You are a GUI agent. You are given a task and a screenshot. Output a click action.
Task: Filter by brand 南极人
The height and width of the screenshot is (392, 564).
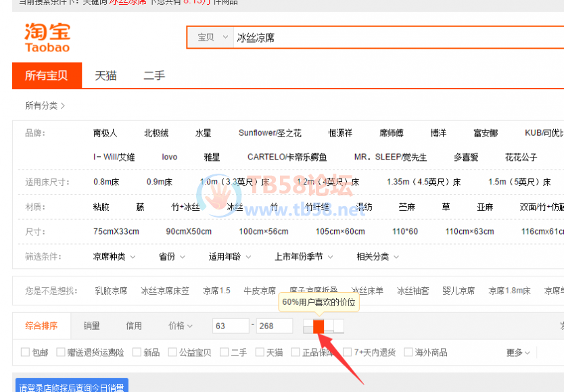(105, 133)
